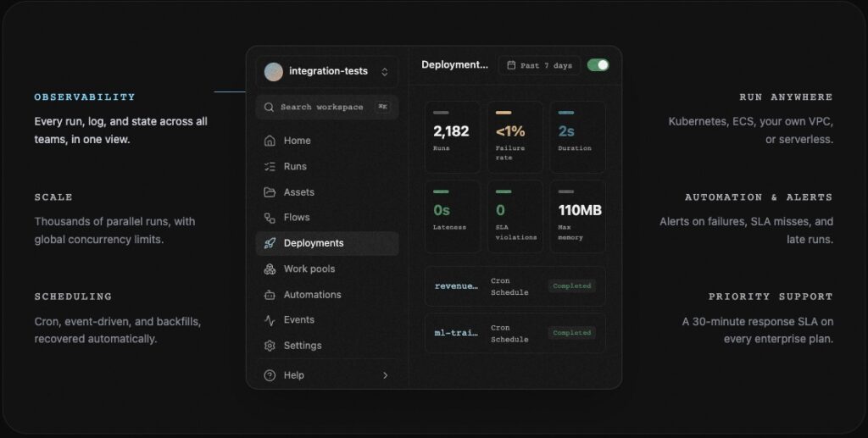Click the Work pools cluster icon
Screen dimensions: 868x438
click(270, 269)
